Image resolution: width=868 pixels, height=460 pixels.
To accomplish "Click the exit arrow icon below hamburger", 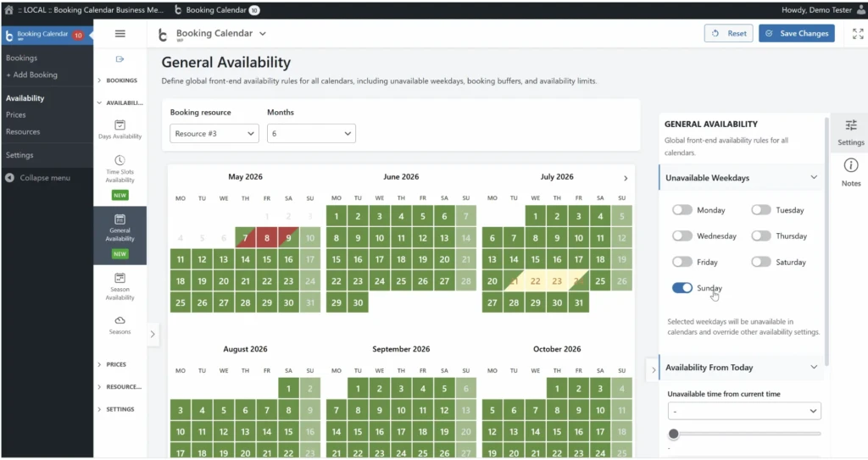I will [120, 59].
